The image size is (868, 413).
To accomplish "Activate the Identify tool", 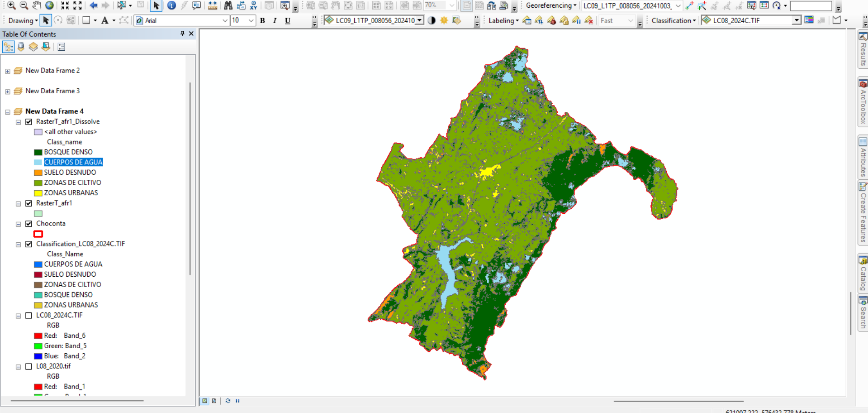I will pos(171,5).
